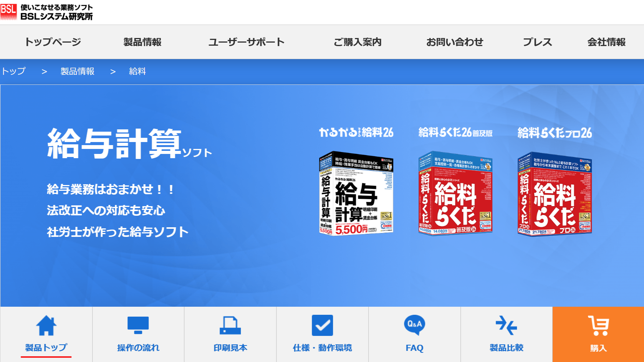Select the 給料らくだプロ26 product box image
This screenshot has height=362, width=644.
pyautogui.click(x=554, y=193)
